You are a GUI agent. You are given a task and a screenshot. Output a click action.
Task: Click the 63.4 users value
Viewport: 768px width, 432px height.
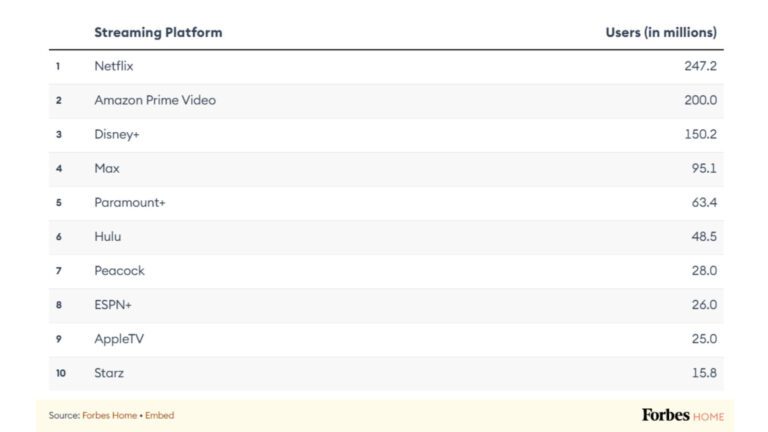[x=704, y=202]
